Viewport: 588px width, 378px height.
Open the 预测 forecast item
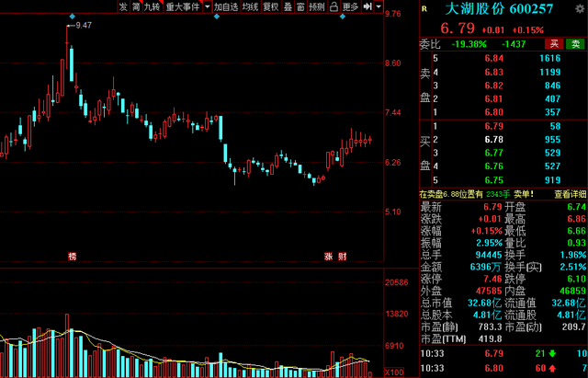pyautogui.click(x=318, y=6)
